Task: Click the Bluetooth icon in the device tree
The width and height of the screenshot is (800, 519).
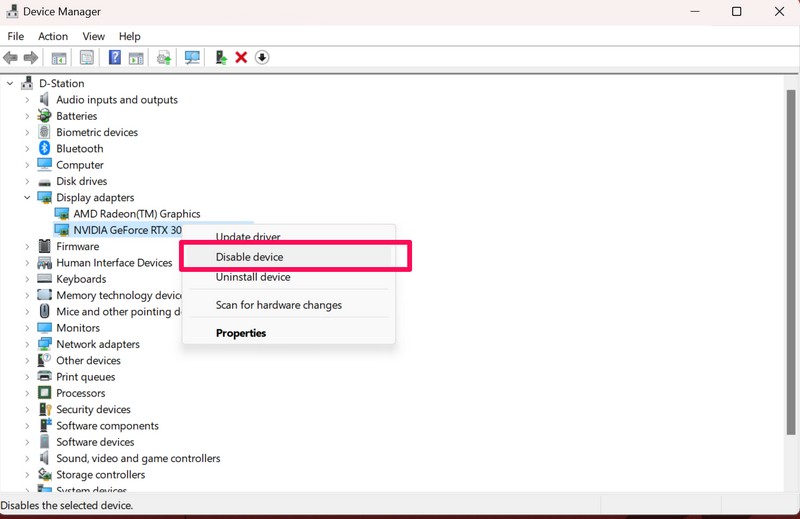Action: pyautogui.click(x=44, y=149)
